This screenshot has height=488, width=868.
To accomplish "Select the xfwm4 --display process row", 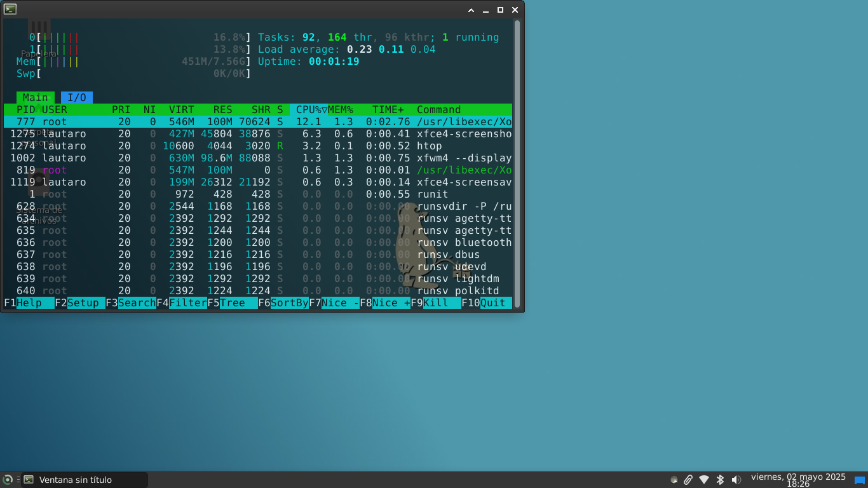I will [x=258, y=158].
